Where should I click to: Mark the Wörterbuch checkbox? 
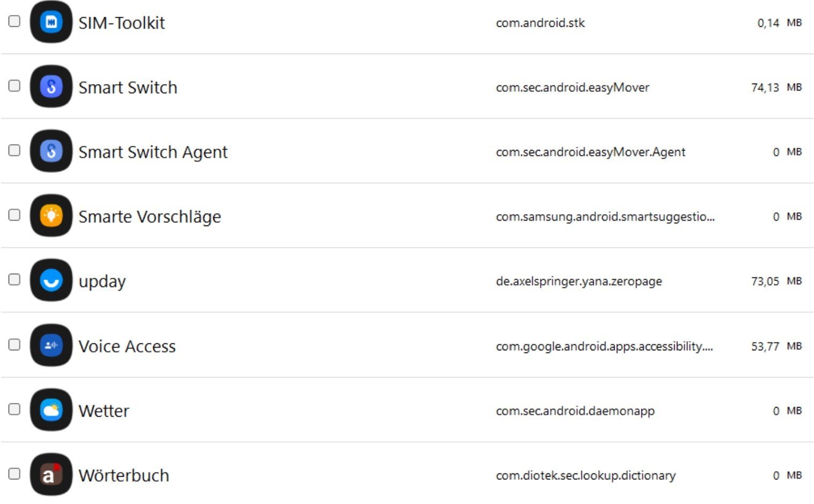tap(14, 473)
